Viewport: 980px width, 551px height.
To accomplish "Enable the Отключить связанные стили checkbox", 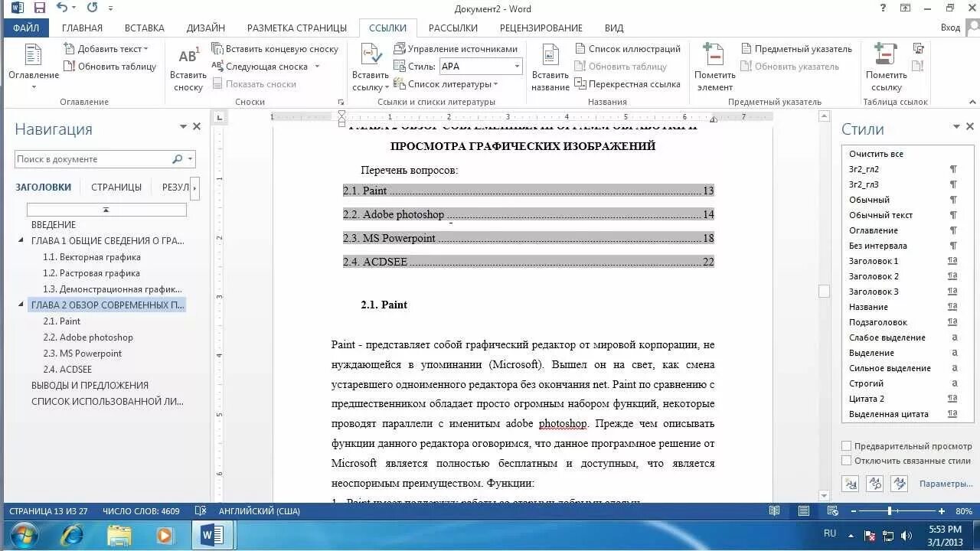I will tap(846, 461).
